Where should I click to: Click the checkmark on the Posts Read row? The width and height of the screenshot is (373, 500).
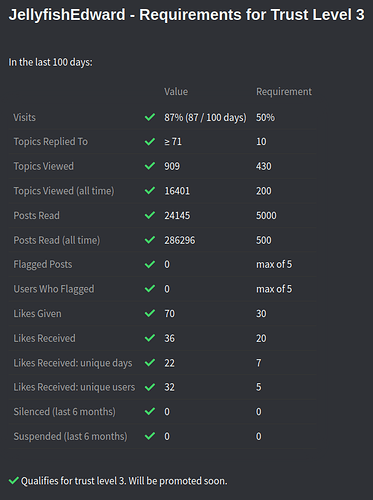pos(150,215)
